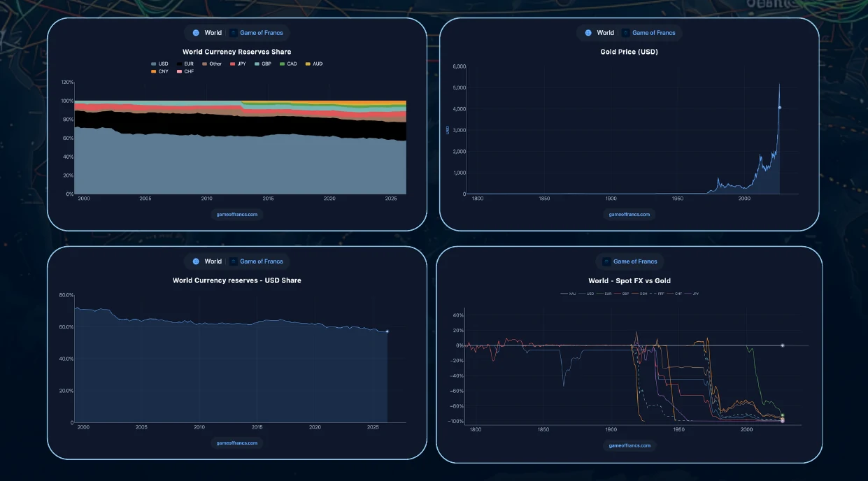The image size is (868, 481).
Task: Click the Game of Francs logo in the Reserves Share card
Action: coord(234,33)
